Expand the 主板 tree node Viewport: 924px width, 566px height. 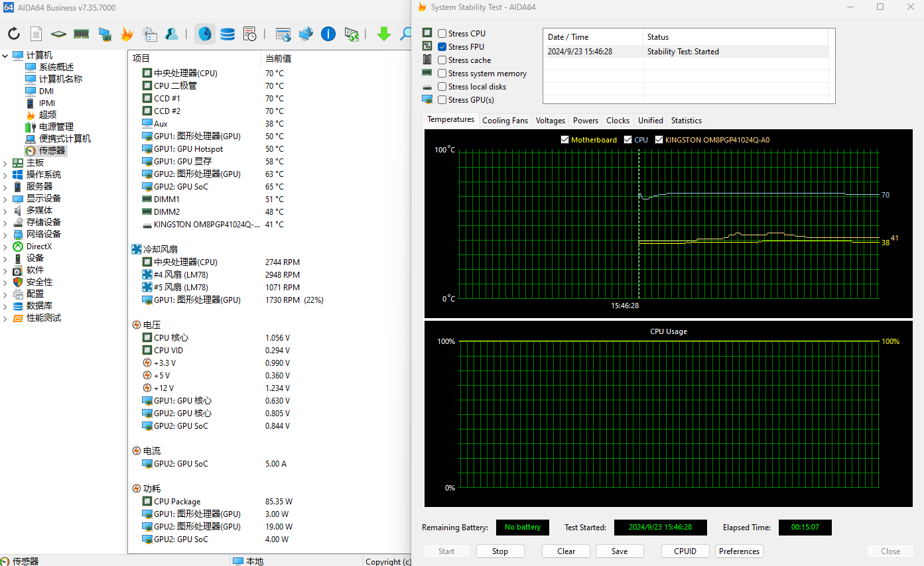point(5,163)
